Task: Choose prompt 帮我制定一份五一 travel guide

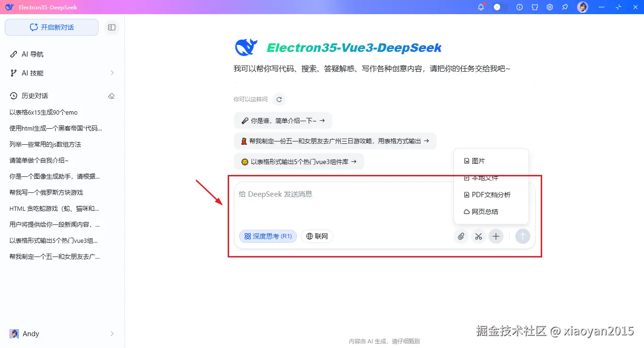Action: pyautogui.click(x=335, y=141)
